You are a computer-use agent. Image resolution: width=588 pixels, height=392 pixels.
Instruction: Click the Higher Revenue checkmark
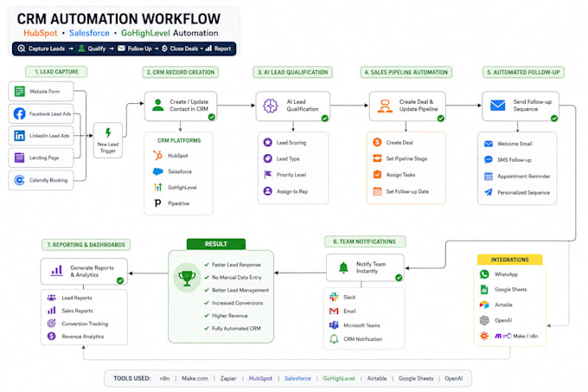click(207, 316)
